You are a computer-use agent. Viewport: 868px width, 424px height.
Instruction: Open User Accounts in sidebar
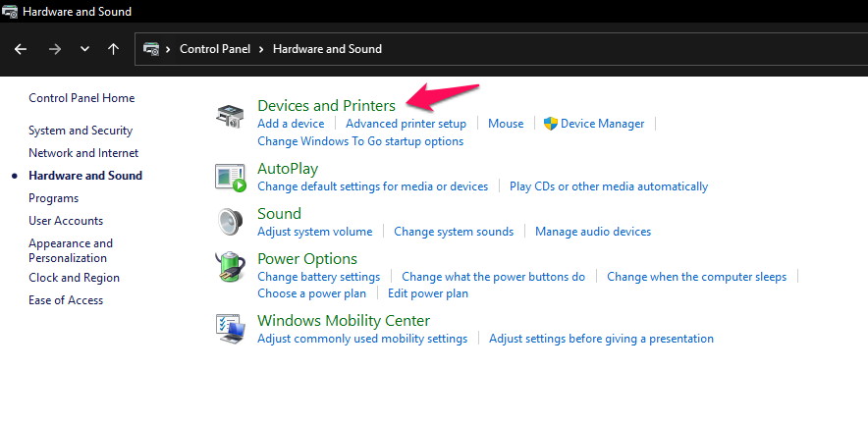click(x=66, y=220)
